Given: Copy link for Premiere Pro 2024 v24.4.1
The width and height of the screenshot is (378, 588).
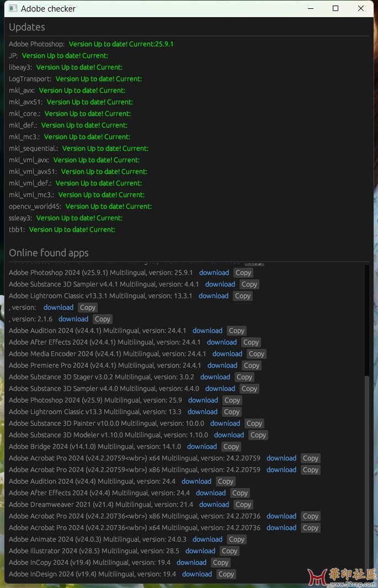Looking at the screenshot, I should 252,365.
